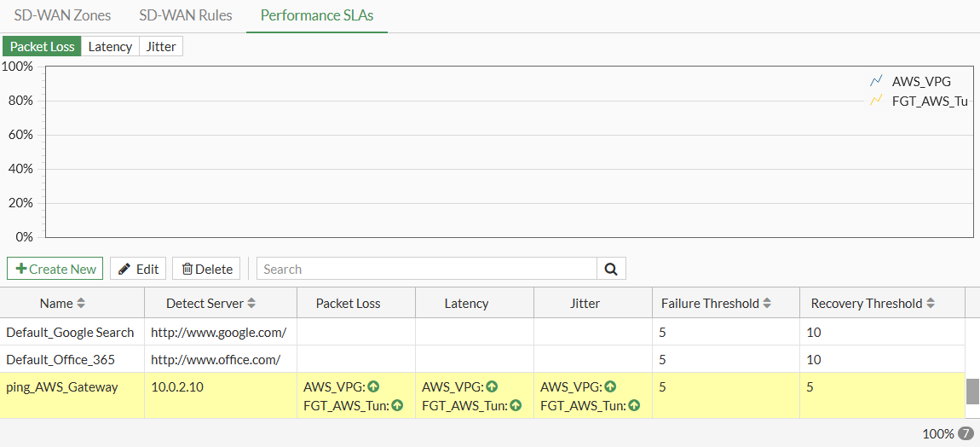Click FGT_AWS_Tun up-arrow status icon under Packet Loss
Image resolution: width=980 pixels, height=447 pixels.
tap(396, 406)
